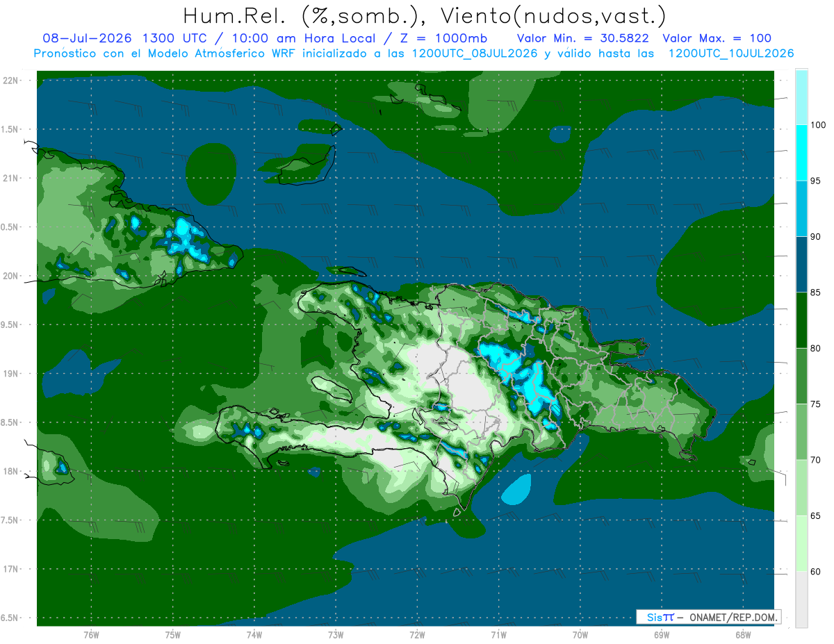Click the colorbar label '75'
This screenshot has height=644, width=834.
point(817,404)
